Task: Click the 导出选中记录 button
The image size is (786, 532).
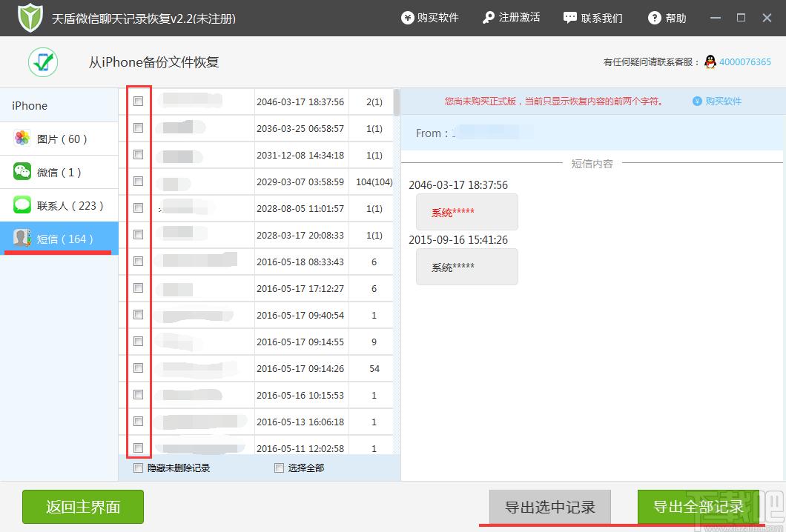Action: click(550, 507)
